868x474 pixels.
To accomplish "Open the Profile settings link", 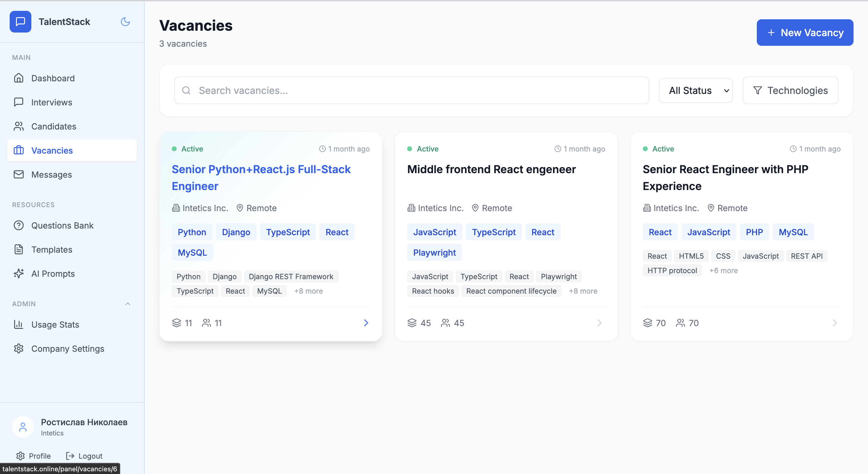I will (33, 456).
